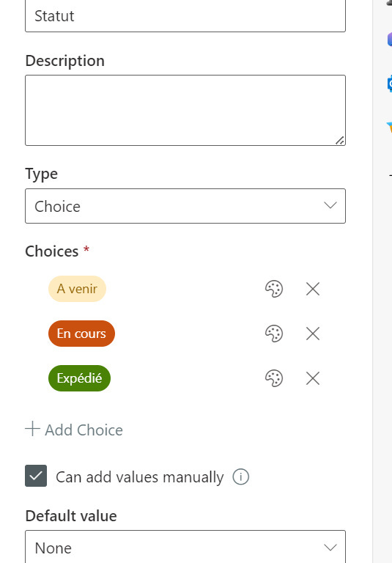
Task: Click the name field containing Statut
Action: [x=185, y=16]
